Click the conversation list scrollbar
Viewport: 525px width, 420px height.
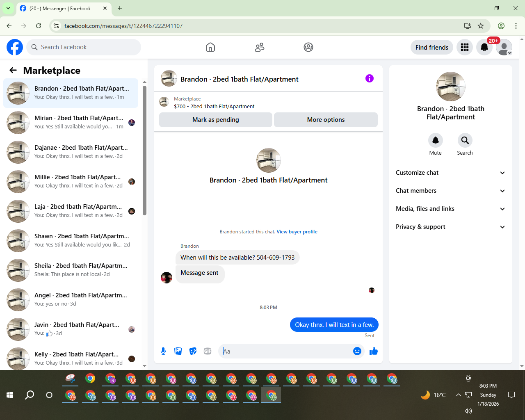(144, 150)
